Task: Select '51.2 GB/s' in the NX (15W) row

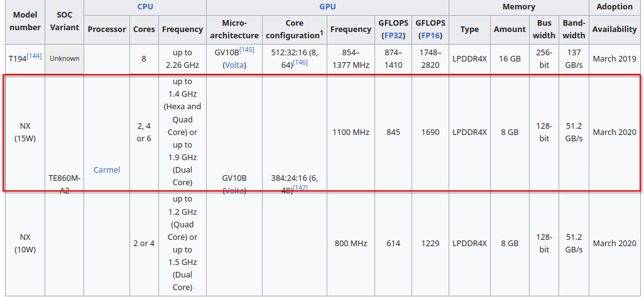Action: pos(574,132)
